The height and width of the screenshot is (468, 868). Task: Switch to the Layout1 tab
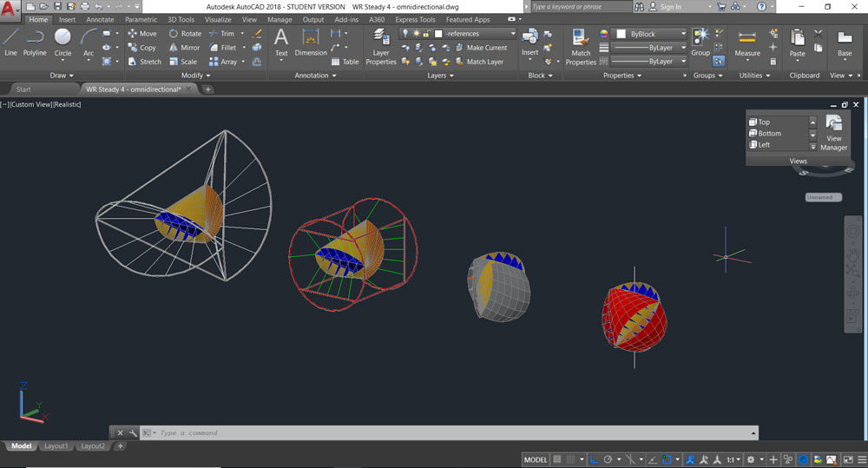(x=56, y=446)
